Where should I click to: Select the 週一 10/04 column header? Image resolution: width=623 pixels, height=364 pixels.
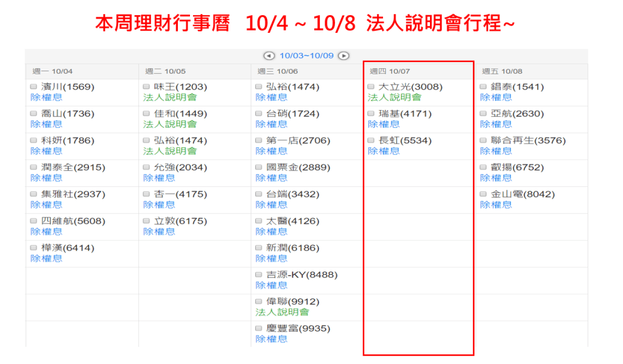point(52,71)
